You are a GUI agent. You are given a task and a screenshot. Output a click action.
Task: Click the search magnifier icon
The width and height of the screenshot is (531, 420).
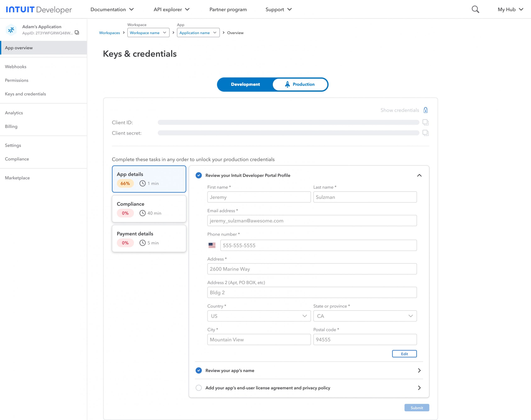tap(475, 9)
